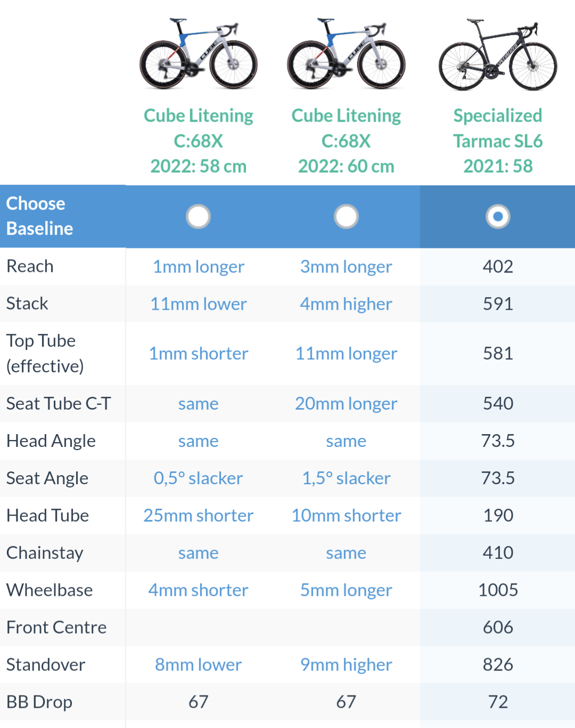Click the "11mm lower" stack value

coord(198,304)
